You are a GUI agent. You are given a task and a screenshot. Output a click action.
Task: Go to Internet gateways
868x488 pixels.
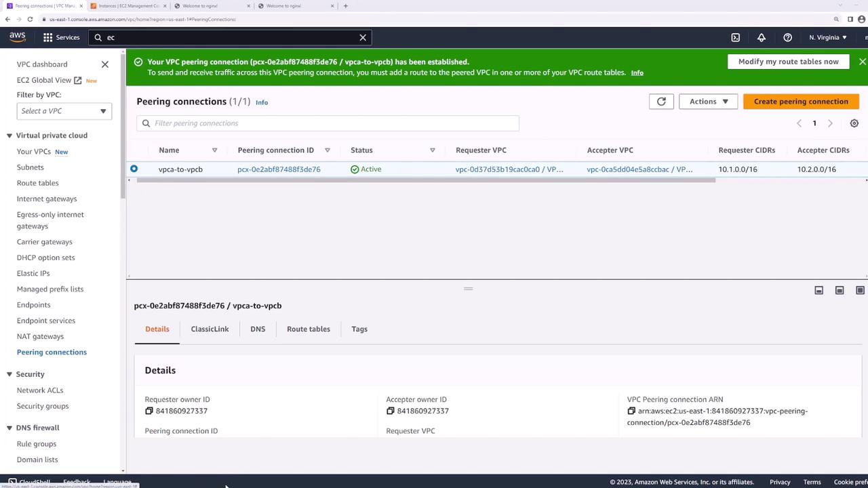(x=47, y=199)
